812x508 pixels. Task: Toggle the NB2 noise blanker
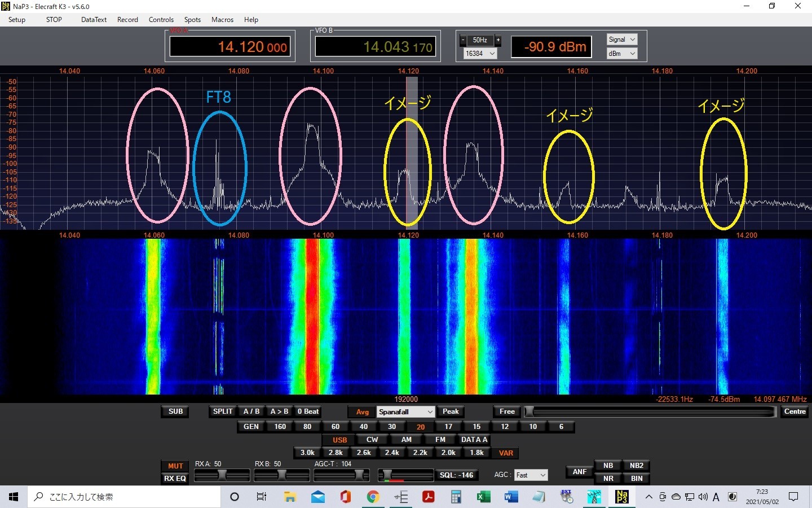[637, 466]
